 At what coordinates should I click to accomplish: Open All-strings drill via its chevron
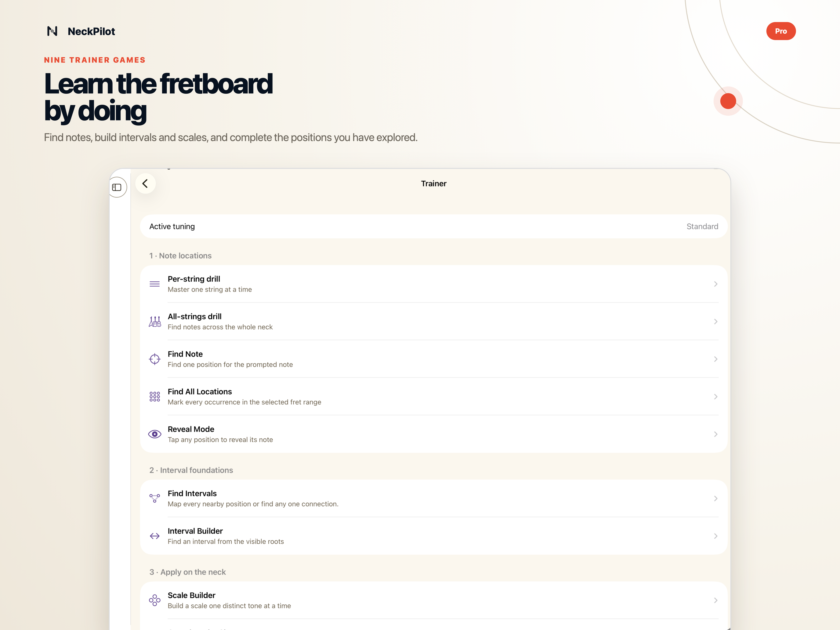715,322
